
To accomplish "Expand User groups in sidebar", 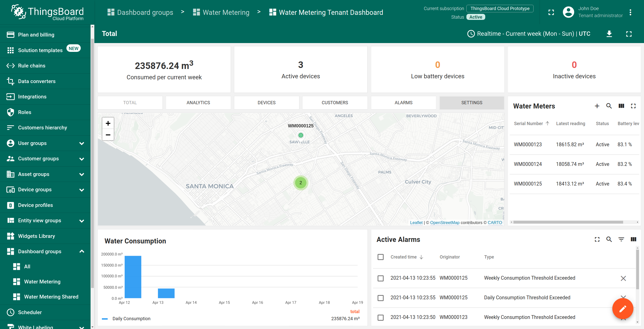I will coord(82,143).
